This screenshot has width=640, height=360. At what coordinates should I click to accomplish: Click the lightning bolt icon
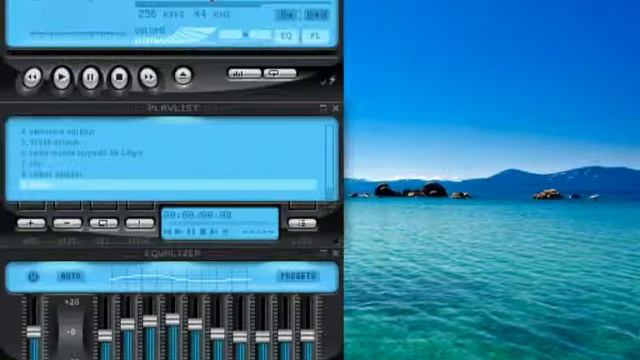point(332,80)
